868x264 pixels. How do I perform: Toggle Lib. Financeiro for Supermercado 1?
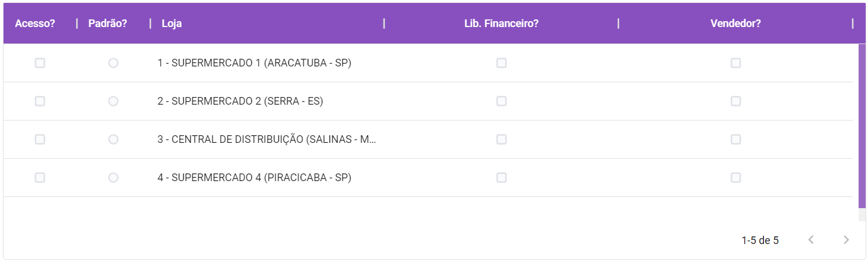click(x=502, y=63)
